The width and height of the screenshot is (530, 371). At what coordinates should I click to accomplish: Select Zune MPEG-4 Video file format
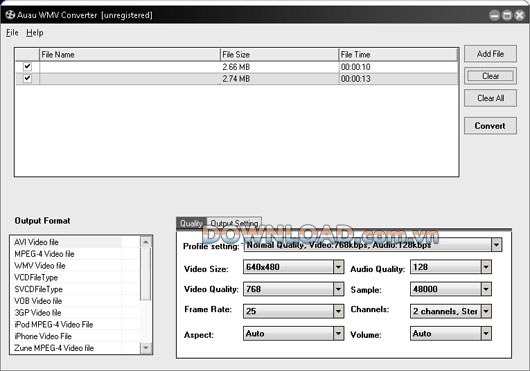coord(75,348)
